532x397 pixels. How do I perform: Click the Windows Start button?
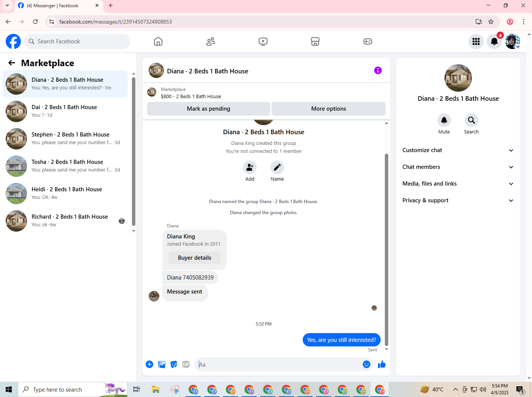[x=9, y=389]
